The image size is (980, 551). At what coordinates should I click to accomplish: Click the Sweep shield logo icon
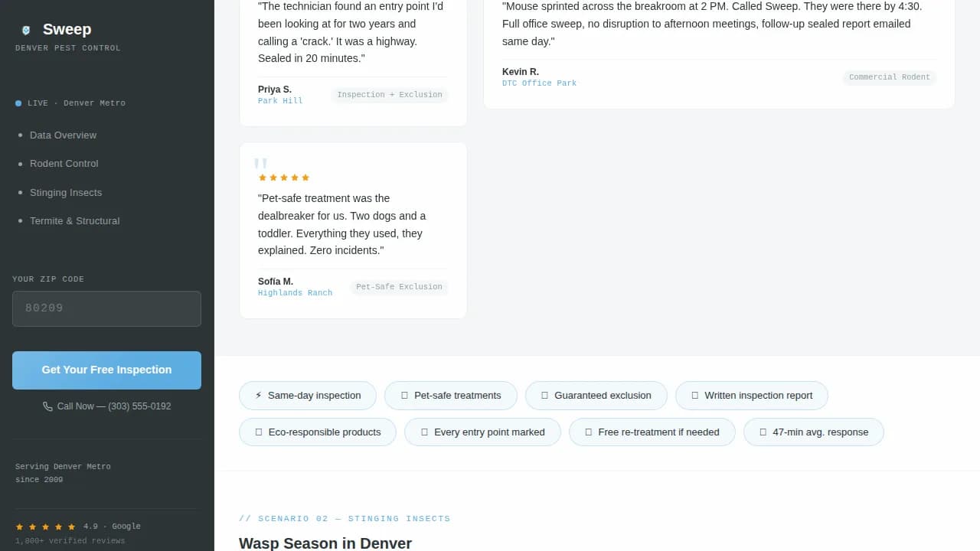[25, 30]
